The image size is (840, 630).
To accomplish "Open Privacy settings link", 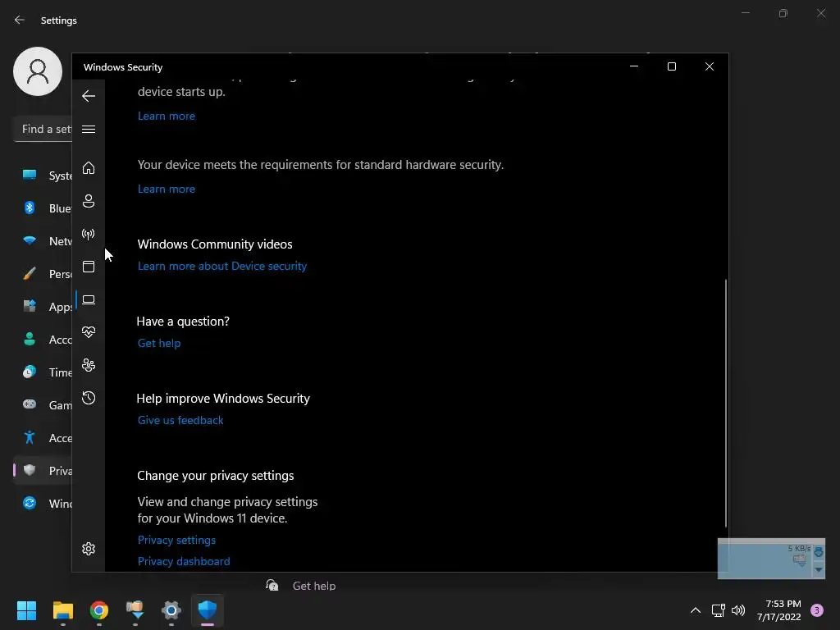I will [x=176, y=540].
